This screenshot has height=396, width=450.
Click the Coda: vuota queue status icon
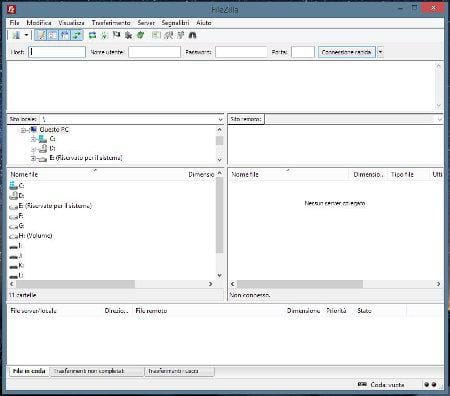(362, 384)
